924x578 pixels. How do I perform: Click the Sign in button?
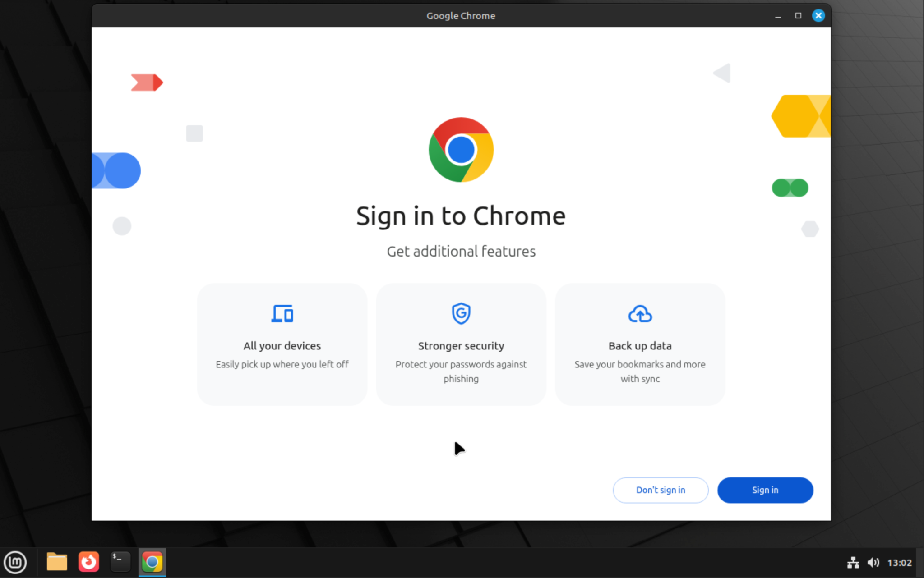[765, 490]
